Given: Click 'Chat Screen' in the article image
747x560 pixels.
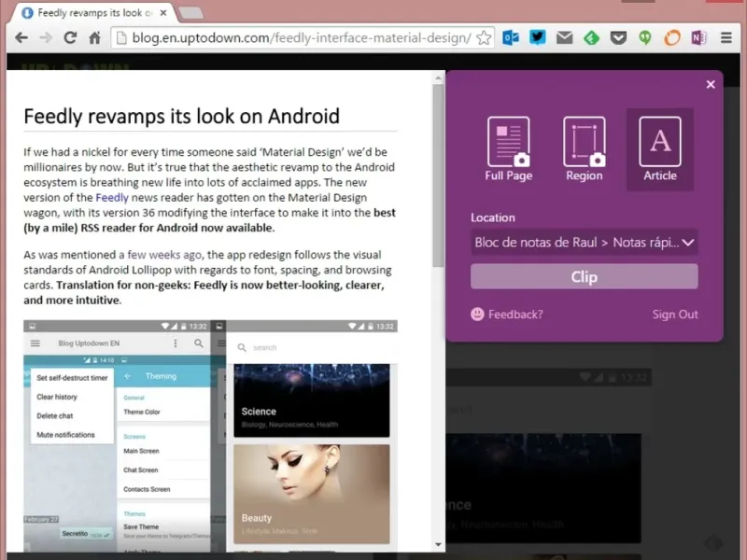Looking at the screenshot, I should click(141, 470).
